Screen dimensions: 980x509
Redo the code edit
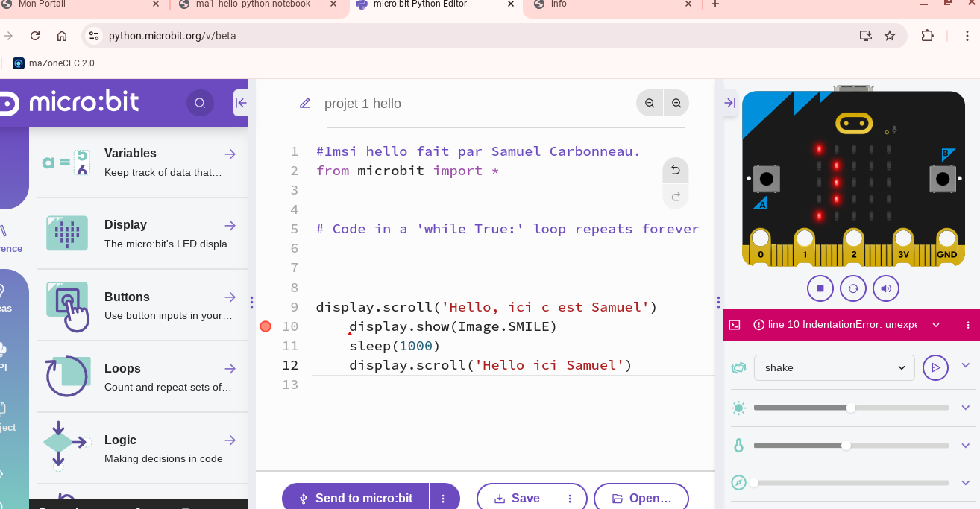[676, 197]
